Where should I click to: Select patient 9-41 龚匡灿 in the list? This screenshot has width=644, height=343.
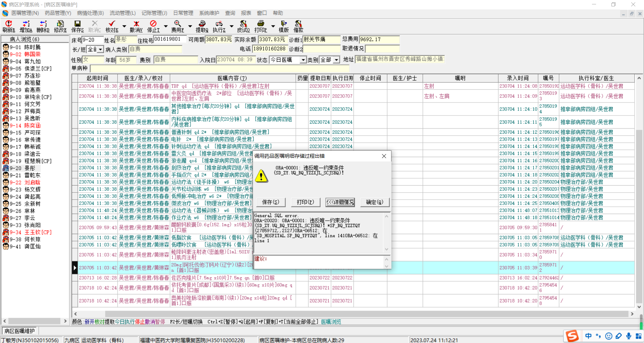25,247
